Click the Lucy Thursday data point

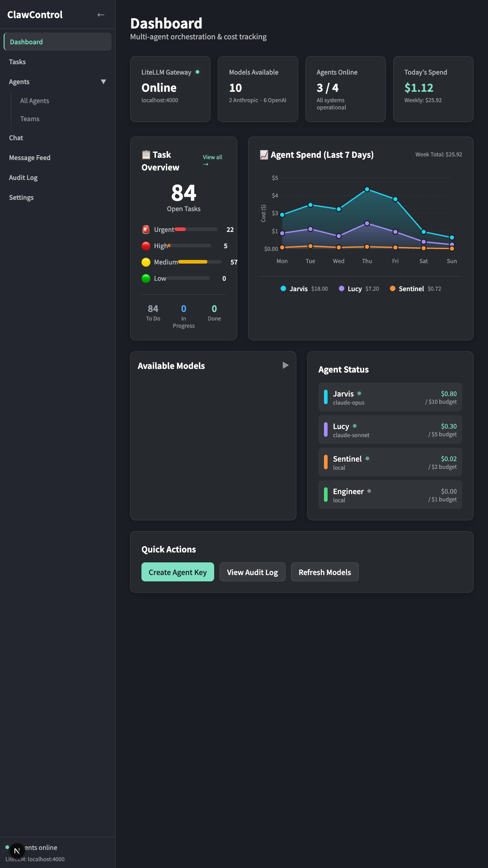coord(367,223)
